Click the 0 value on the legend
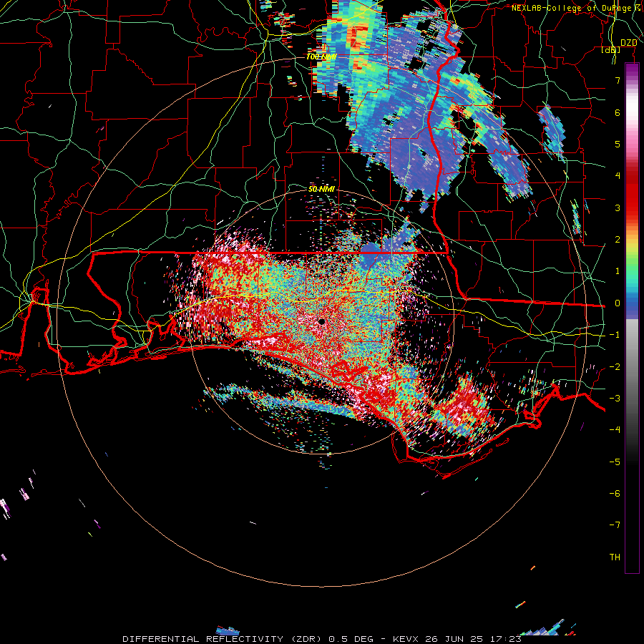 pos(618,303)
